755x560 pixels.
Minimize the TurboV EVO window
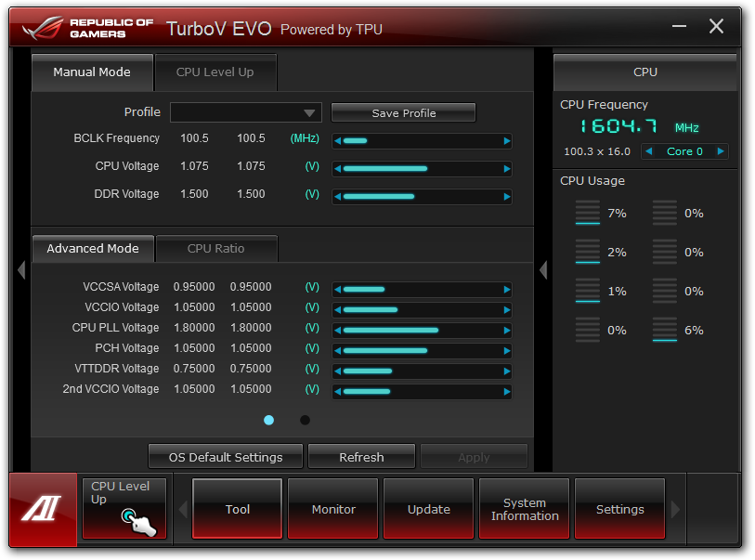[680, 26]
